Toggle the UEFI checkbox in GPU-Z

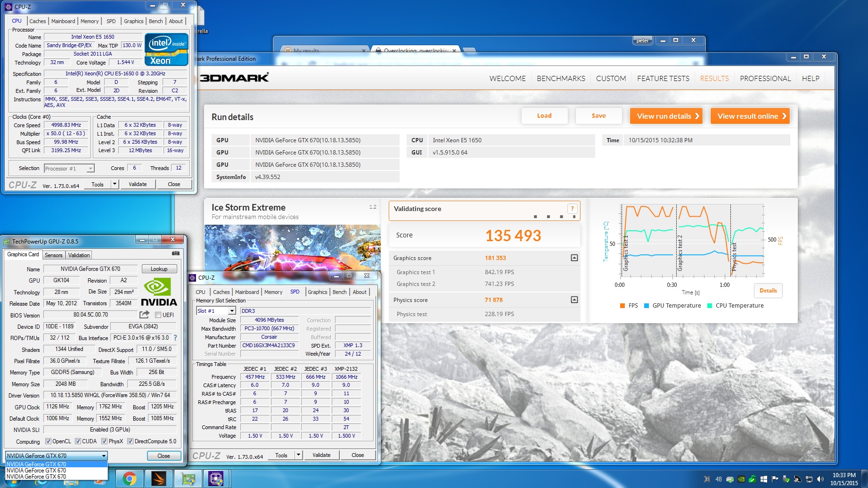pyautogui.click(x=158, y=315)
